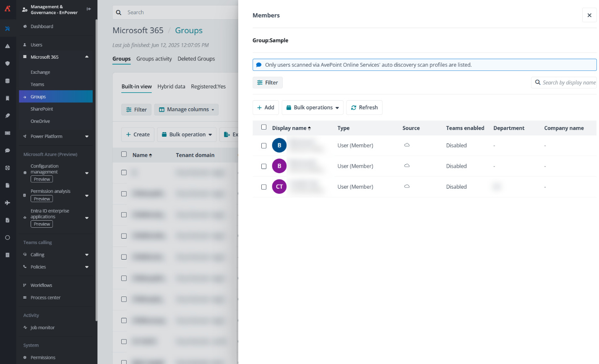Expand the Power Platform menu

(x=86, y=137)
